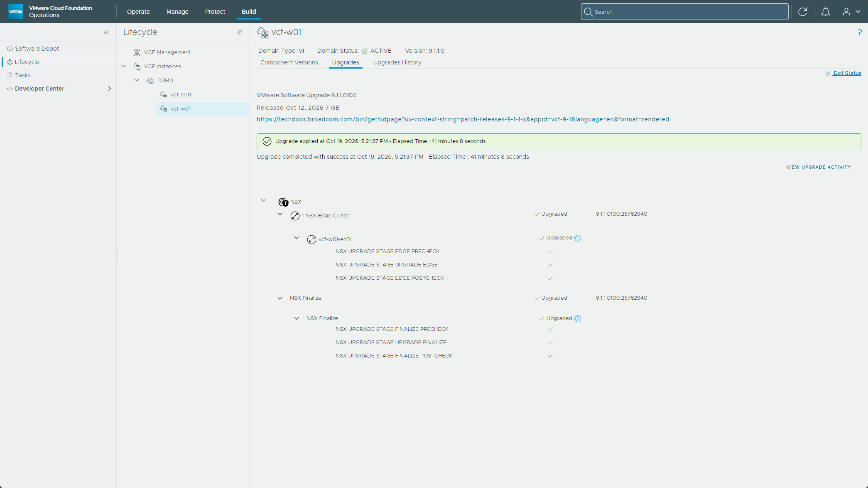
Task: Select the Upgrades tab
Action: pos(346,62)
